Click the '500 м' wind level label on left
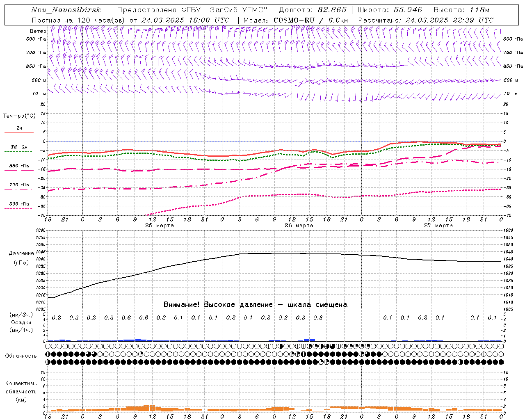 click(x=39, y=80)
